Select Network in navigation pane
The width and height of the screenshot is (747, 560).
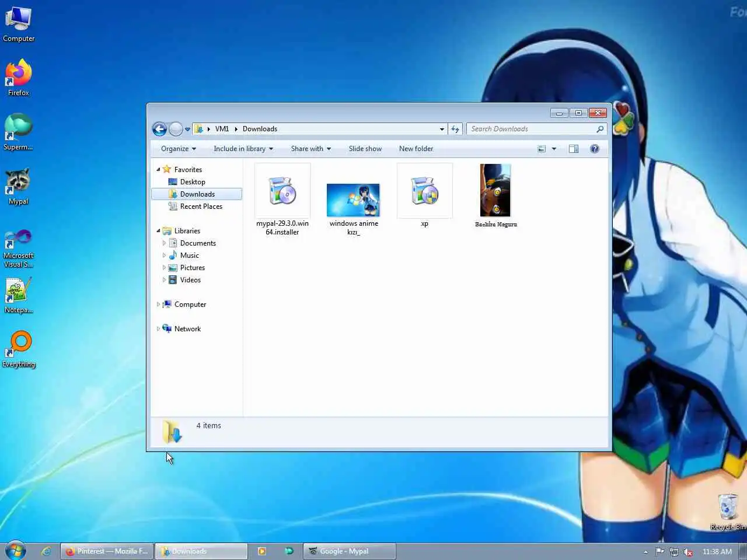point(187,329)
